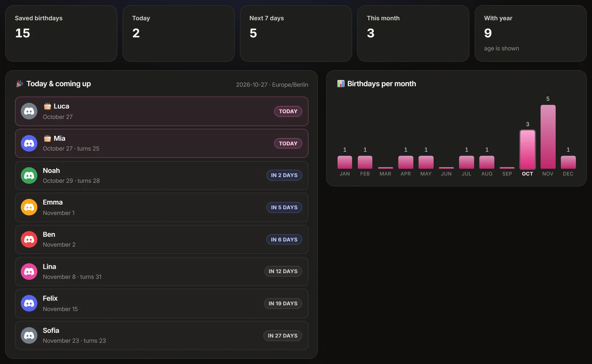This screenshot has height=364, width=592.
Task: Select the IN 2 DAYS badge
Action: pyautogui.click(x=284, y=175)
